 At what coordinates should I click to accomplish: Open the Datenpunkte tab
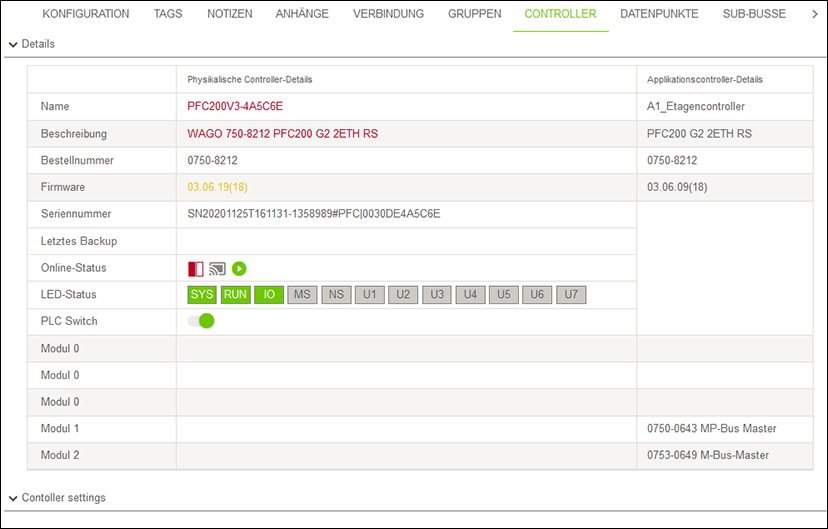659,14
